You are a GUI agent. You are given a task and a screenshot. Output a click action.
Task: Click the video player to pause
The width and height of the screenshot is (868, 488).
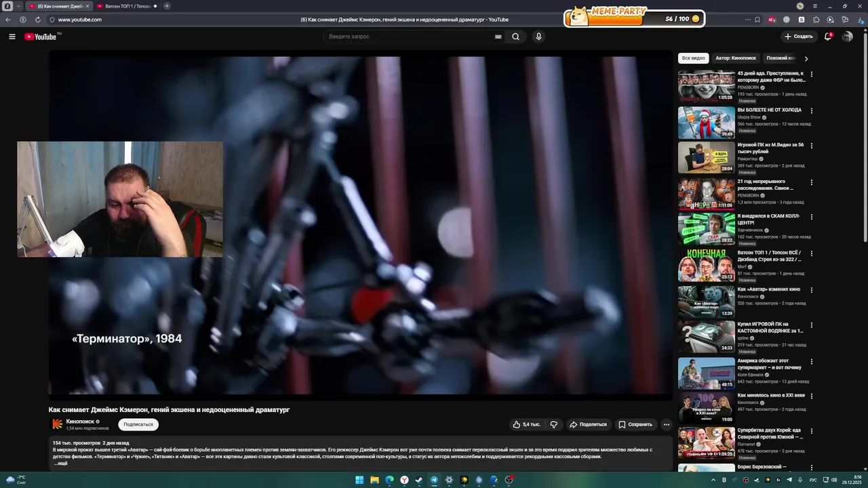point(360,224)
